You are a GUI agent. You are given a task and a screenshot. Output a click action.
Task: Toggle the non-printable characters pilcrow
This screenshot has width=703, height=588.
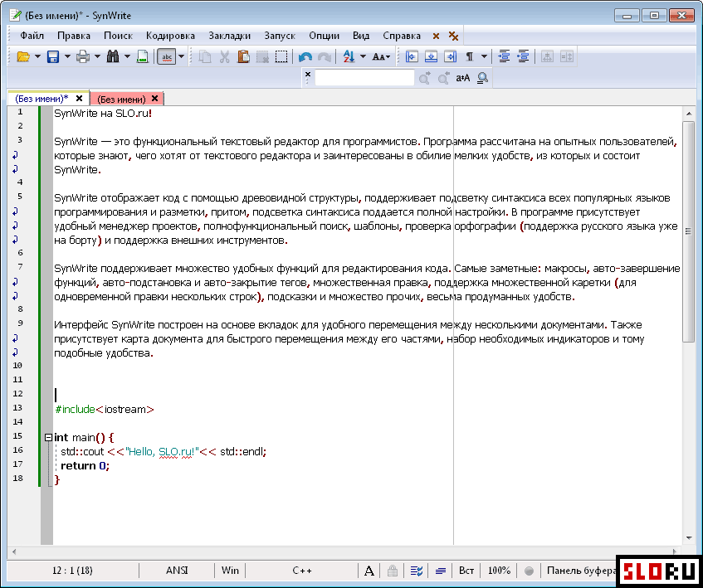click(x=470, y=57)
